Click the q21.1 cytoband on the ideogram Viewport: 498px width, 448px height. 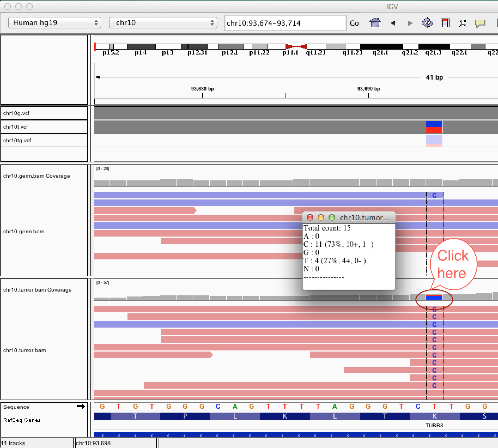(381, 47)
